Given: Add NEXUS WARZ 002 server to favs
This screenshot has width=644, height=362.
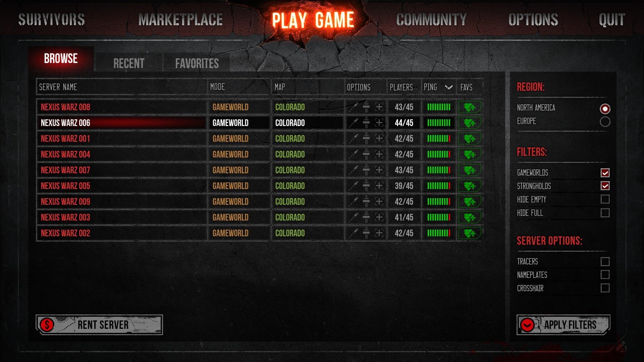Looking at the screenshot, I should [470, 233].
